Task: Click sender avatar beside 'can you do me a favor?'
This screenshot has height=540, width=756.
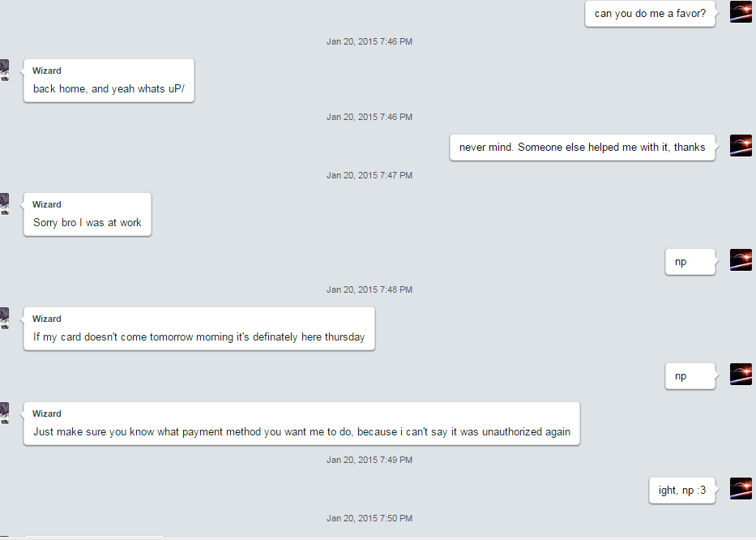Action: [741, 11]
